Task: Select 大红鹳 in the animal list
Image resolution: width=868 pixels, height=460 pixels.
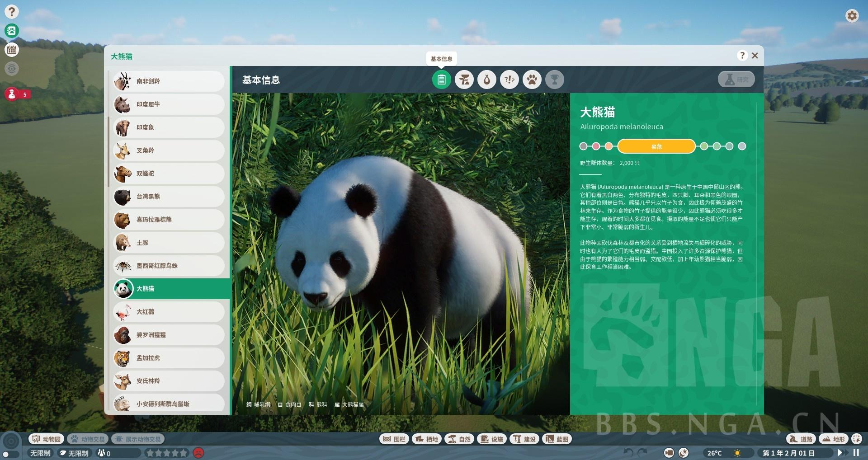Action: point(169,312)
